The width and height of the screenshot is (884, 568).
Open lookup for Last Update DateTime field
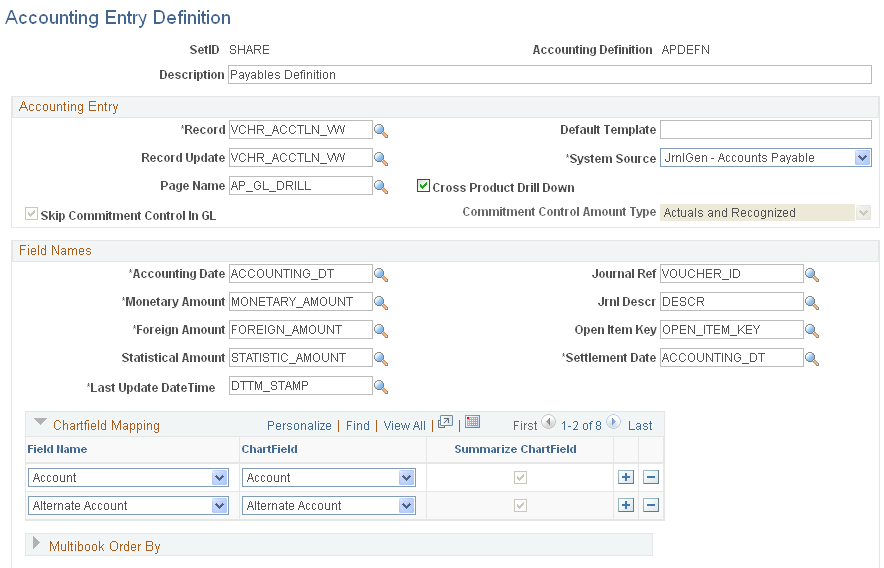(x=381, y=387)
